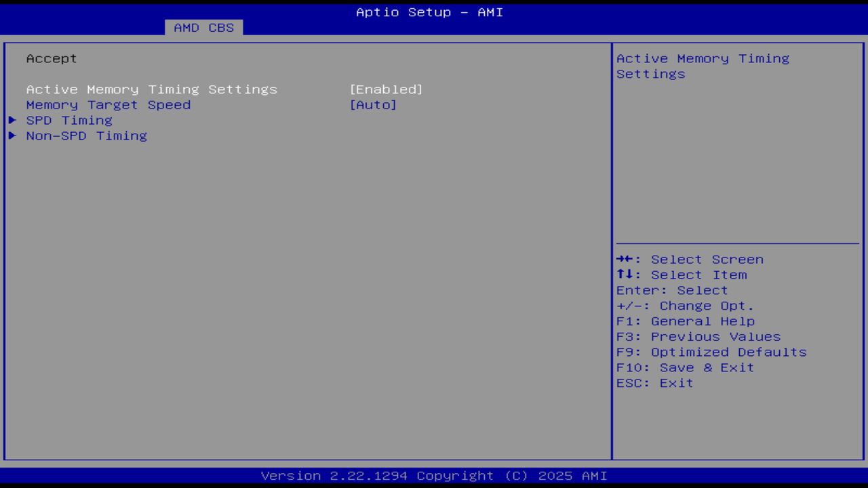Screen dimensions: 868x488
Task: Expand the SPD Timing submenu
Action: point(68,120)
